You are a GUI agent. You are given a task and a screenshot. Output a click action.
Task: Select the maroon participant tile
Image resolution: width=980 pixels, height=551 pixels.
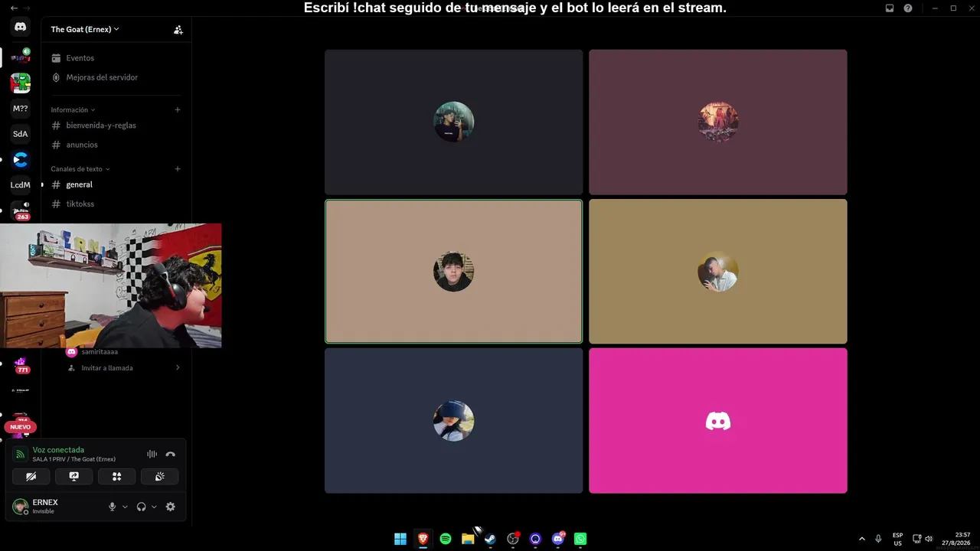(718, 122)
